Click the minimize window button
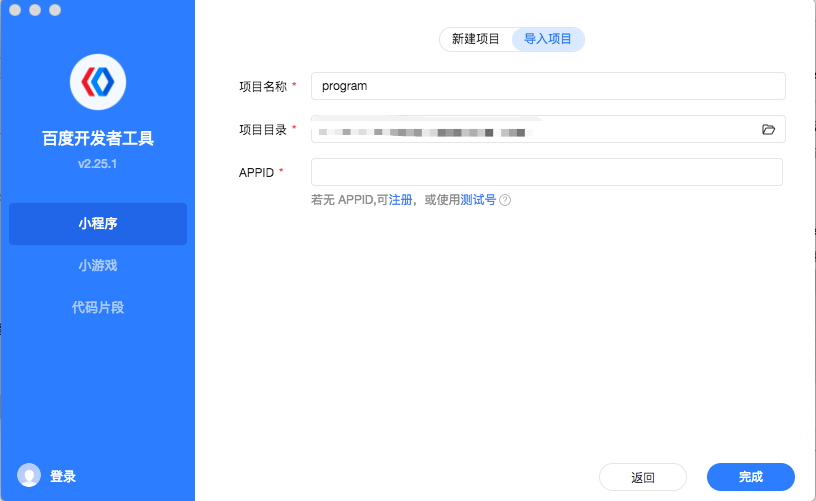Image resolution: width=816 pixels, height=501 pixels. tap(35, 10)
